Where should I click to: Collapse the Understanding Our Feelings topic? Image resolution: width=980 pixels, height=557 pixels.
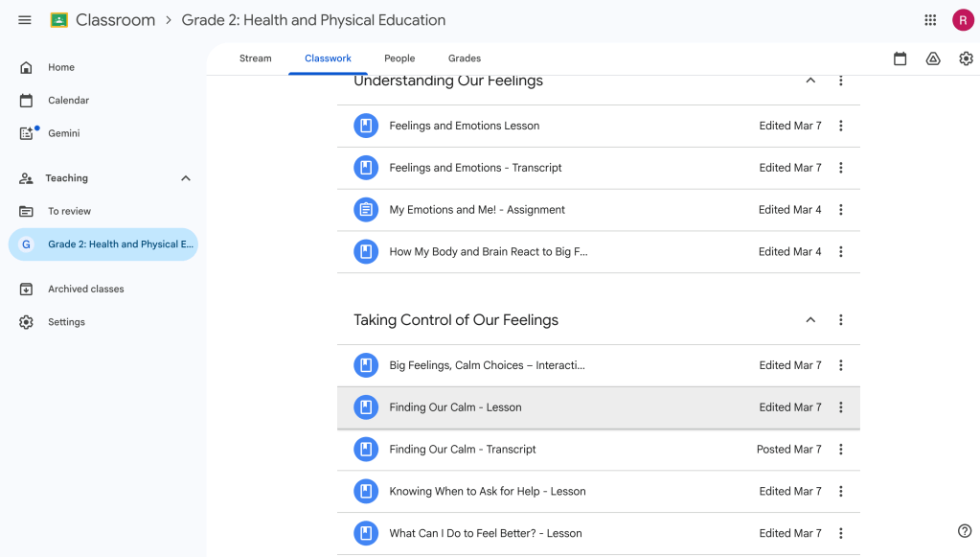tap(810, 81)
